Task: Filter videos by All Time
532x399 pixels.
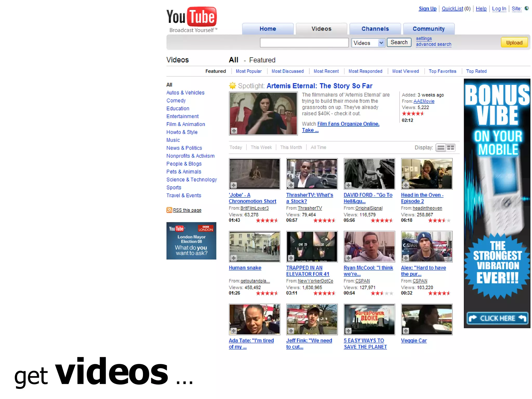Action: coord(318,147)
